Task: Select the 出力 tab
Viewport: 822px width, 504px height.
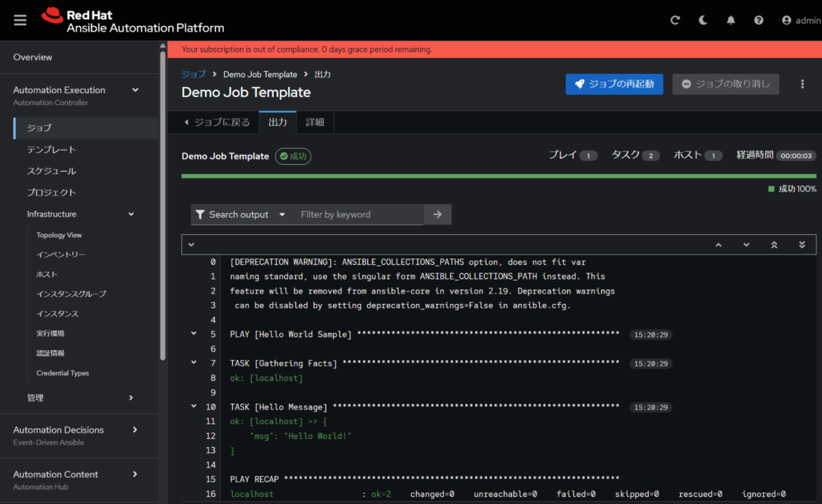Action: point(277,122)
